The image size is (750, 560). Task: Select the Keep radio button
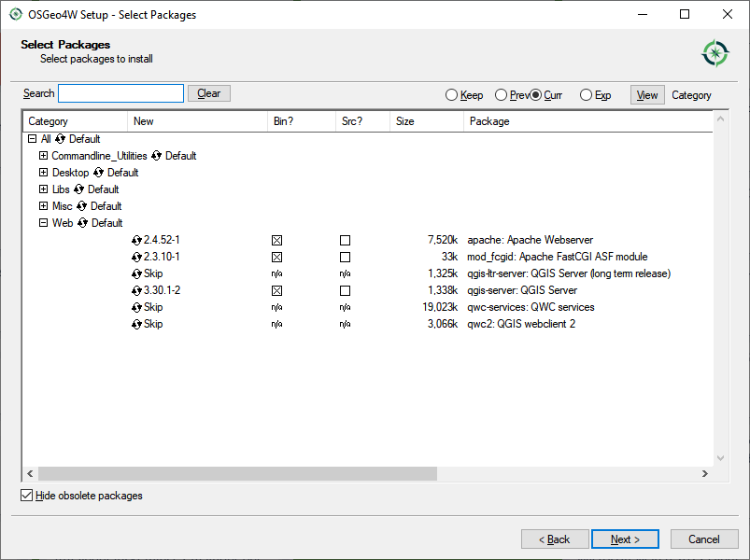(x=452, y=94)
